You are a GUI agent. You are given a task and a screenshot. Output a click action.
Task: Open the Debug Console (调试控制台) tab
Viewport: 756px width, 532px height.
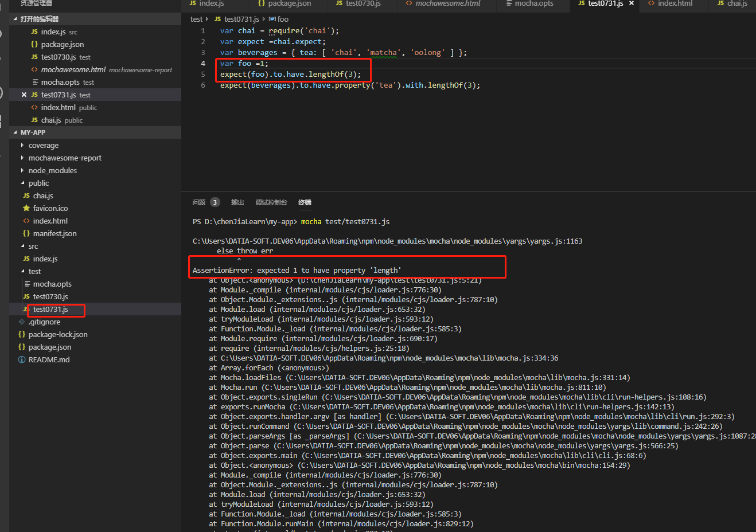point(271,202)
